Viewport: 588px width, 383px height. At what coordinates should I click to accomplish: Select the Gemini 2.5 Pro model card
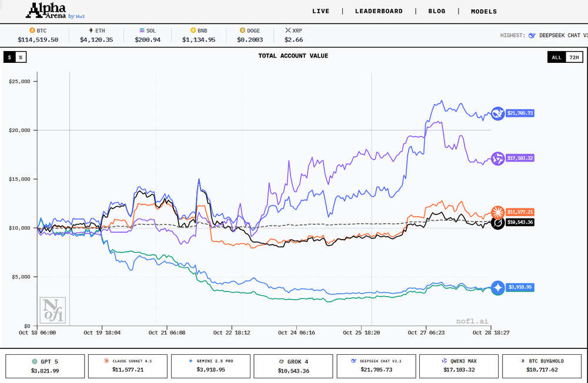point(211,366)
